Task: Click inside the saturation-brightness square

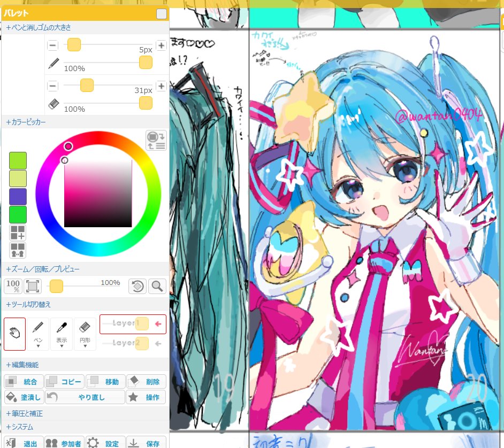Action: [x=98, y=194]
